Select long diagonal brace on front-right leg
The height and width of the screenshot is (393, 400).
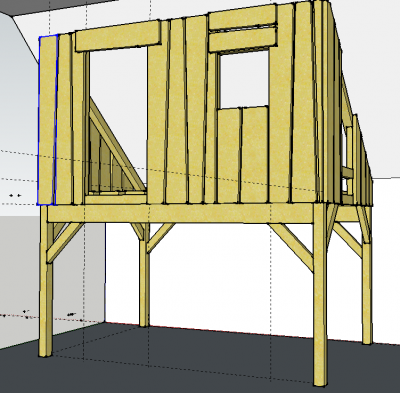point(292,247)
